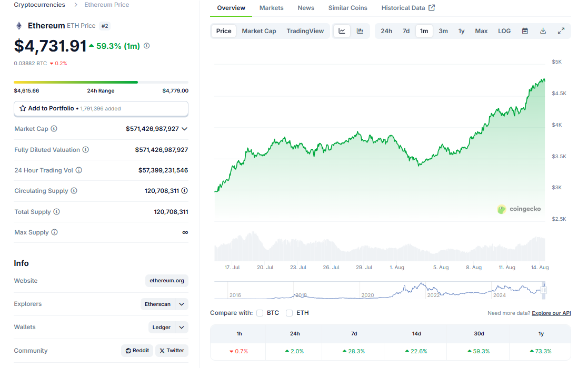
Task: Select the line chart view icon
Action: (342, 31)
